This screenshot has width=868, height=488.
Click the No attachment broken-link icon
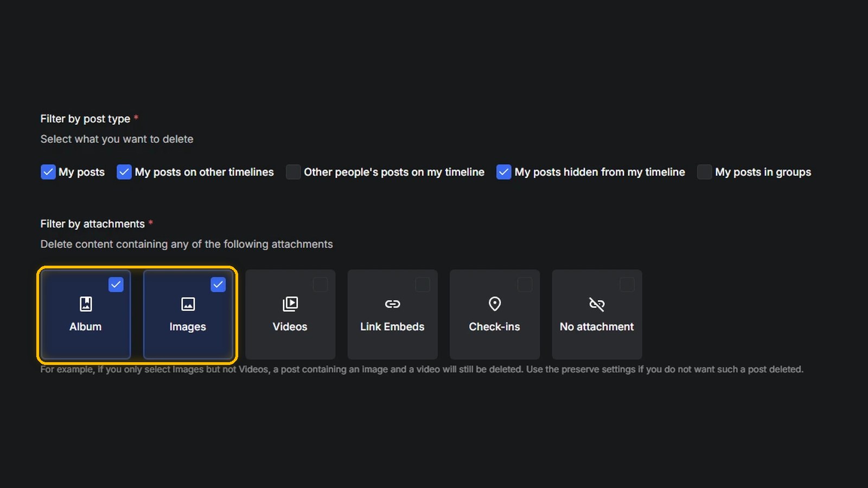597,304
